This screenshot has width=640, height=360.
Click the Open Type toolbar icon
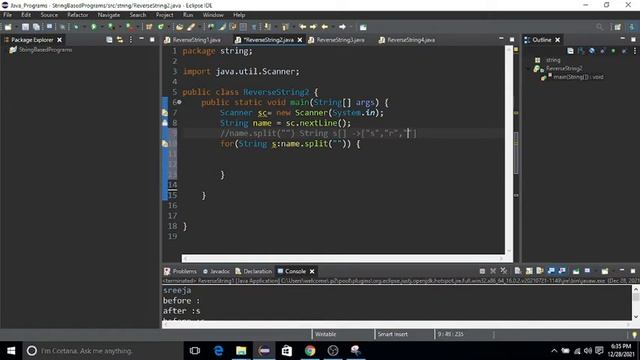click(179, 27)
